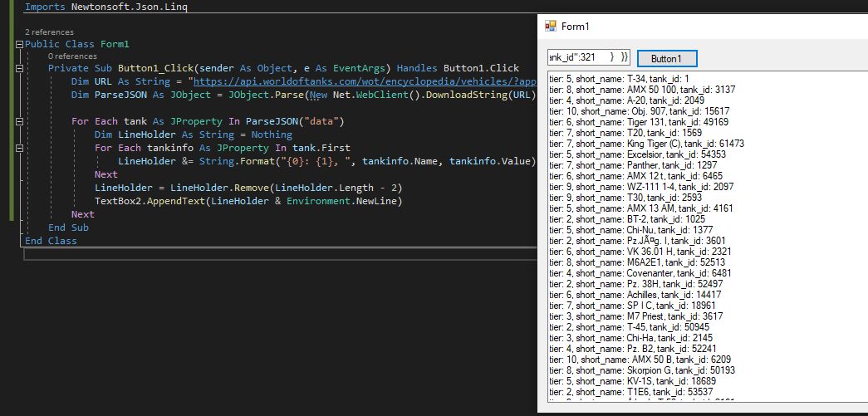Select the 'Achilles' output line
Viewport: 868px width, 416px height.
click(635, 295)
